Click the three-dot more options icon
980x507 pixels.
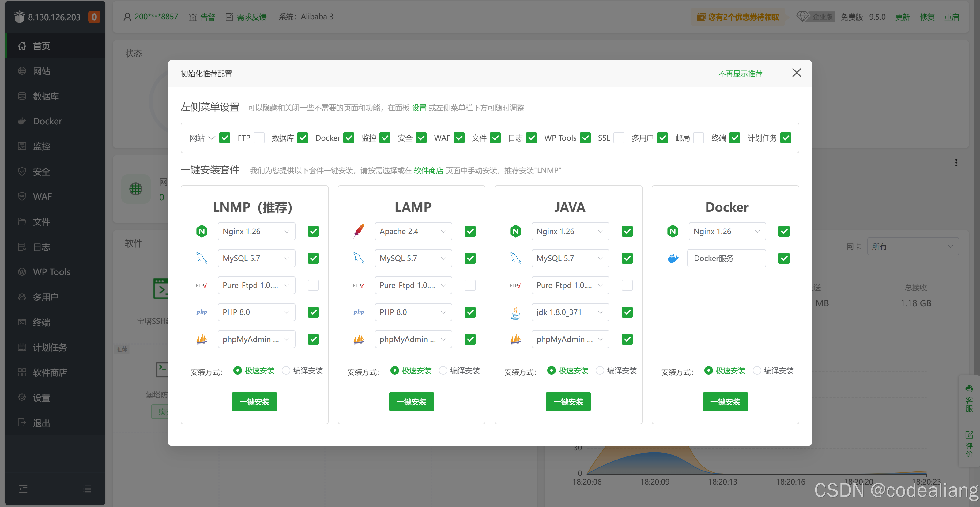pyautogui.click(x=956, y=163)
